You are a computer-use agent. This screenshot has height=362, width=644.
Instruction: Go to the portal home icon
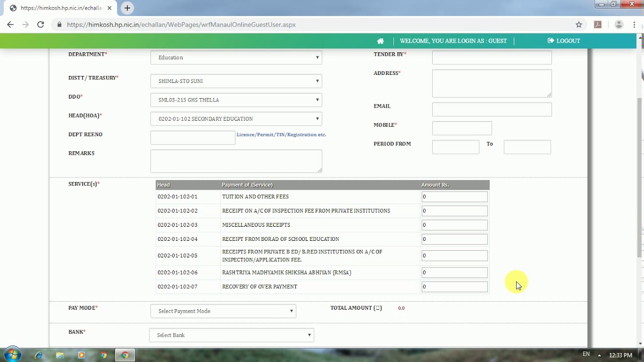[380, 41]
